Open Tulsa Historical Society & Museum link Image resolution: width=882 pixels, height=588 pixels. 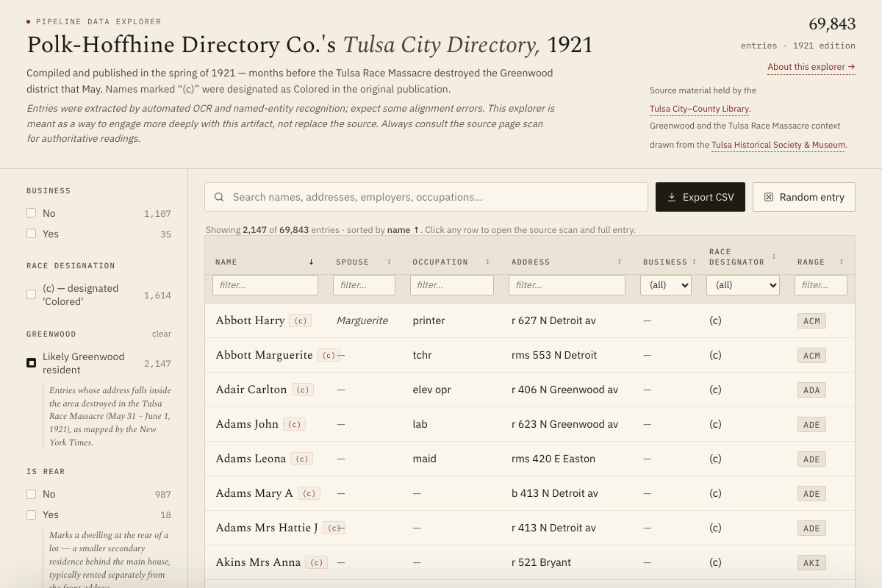pyautogui.click(x=778, y=145)
